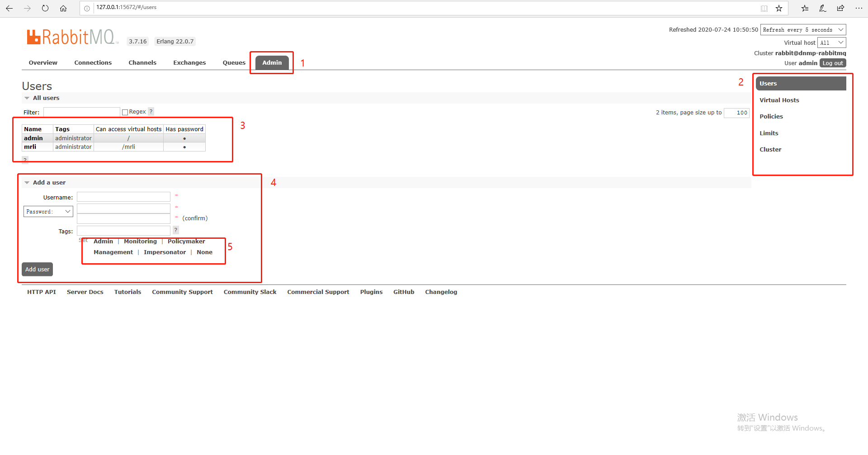Screen dimensions: 868x455
Task: Open the browser home page icon
Action: pyautogui.click(x=63, y=8)
